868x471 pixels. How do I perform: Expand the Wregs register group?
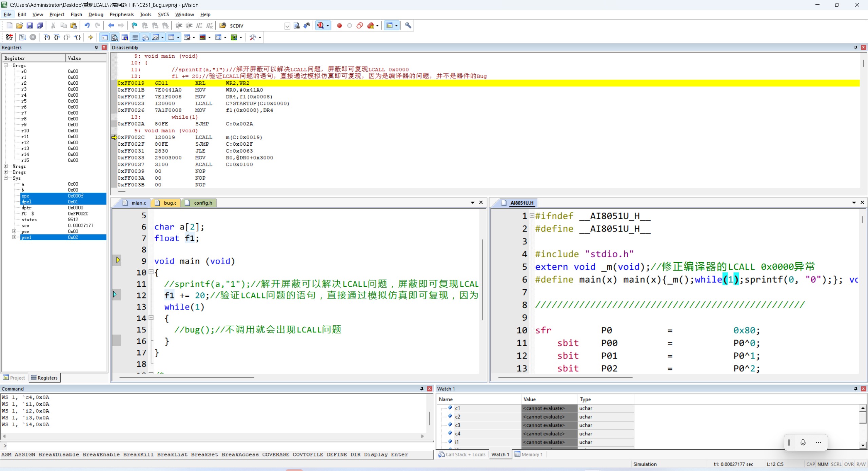[x=6, y=166]
